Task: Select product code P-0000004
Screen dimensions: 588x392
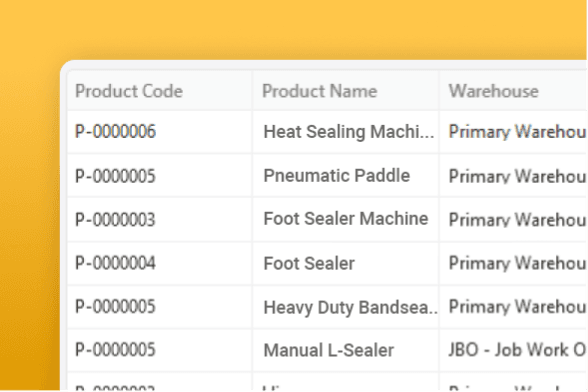Action: point(116,263)
